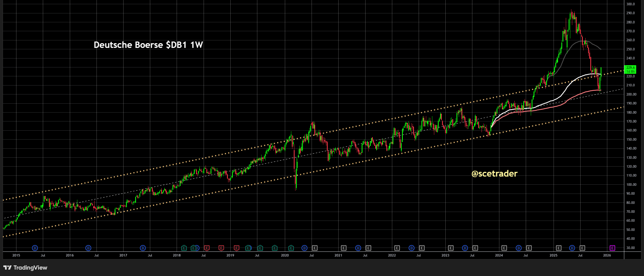This screenshot has height=276, width=644.
Task: Click the 2025 label on the time axis
Action: click(554, 255)
